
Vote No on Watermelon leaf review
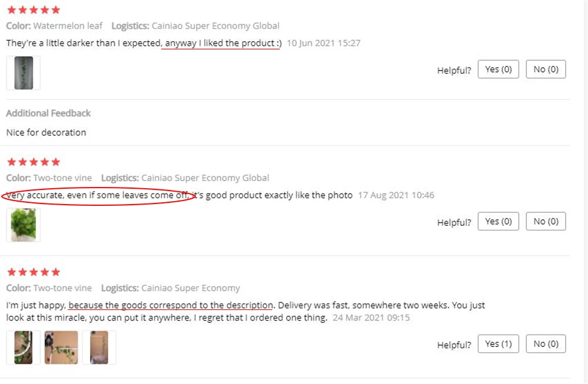point(546,69)
